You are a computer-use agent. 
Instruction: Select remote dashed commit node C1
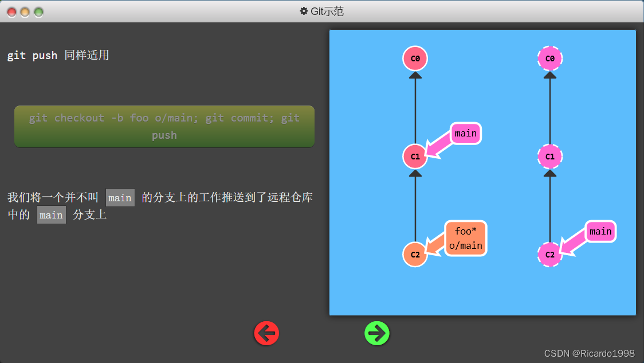pyautogui.click(x=550, y=156)
